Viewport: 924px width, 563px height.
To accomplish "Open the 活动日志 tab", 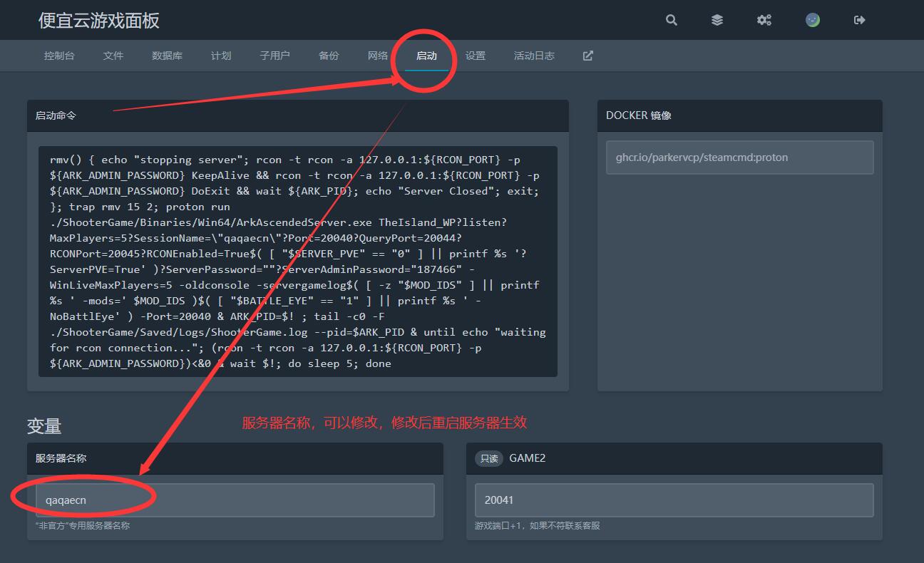I will click(x=534, y=56).
